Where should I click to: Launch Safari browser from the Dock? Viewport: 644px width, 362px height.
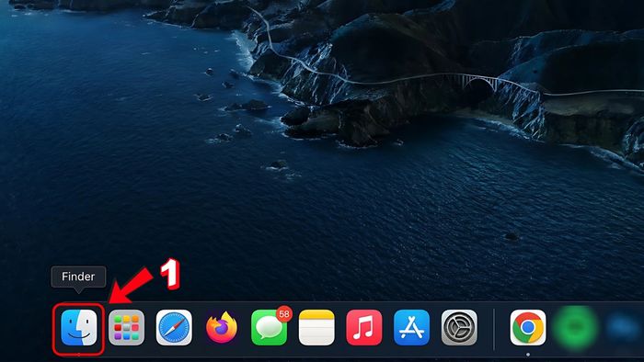tap(174, 328)
